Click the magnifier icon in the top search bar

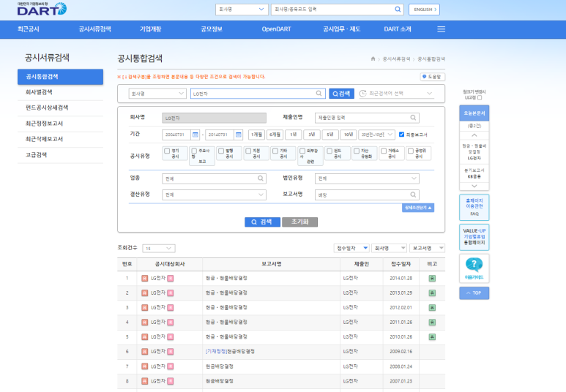(398, 10)
